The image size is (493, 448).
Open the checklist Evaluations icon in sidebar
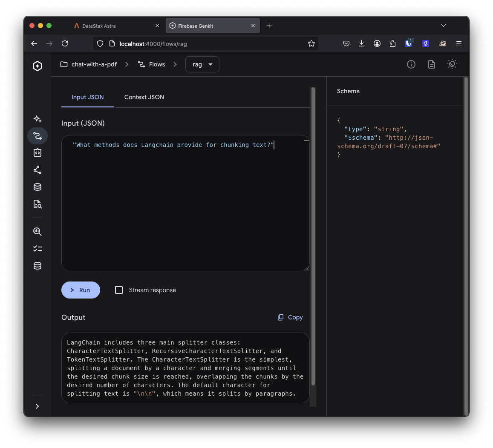pyautogui.click(x=37, y=249)
